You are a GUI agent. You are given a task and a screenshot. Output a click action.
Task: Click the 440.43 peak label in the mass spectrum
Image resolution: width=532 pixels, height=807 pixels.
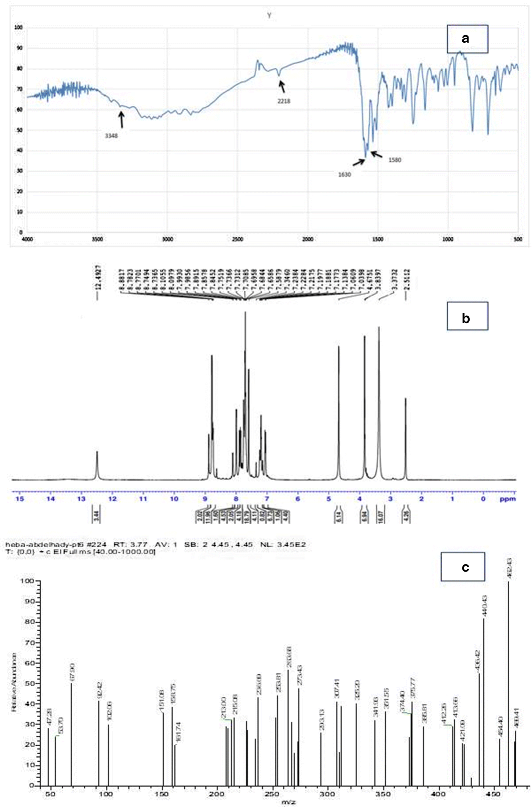click(x=485, y=607)
